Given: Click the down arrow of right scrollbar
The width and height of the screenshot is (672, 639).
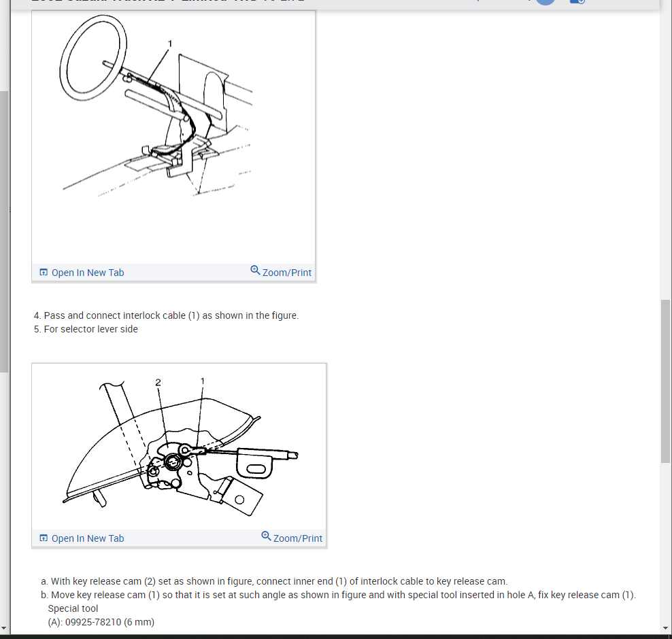Looking at the screenshot, I should (x=665, y=628).
